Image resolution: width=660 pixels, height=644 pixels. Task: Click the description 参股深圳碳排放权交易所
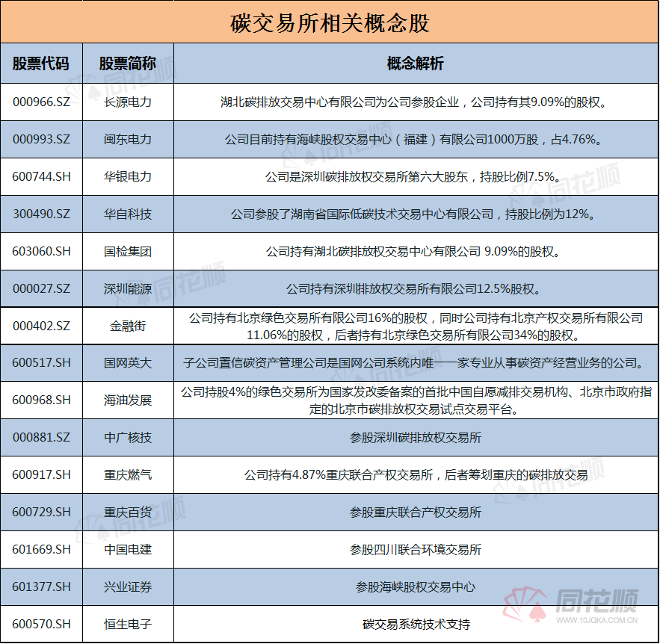point(416,438)
